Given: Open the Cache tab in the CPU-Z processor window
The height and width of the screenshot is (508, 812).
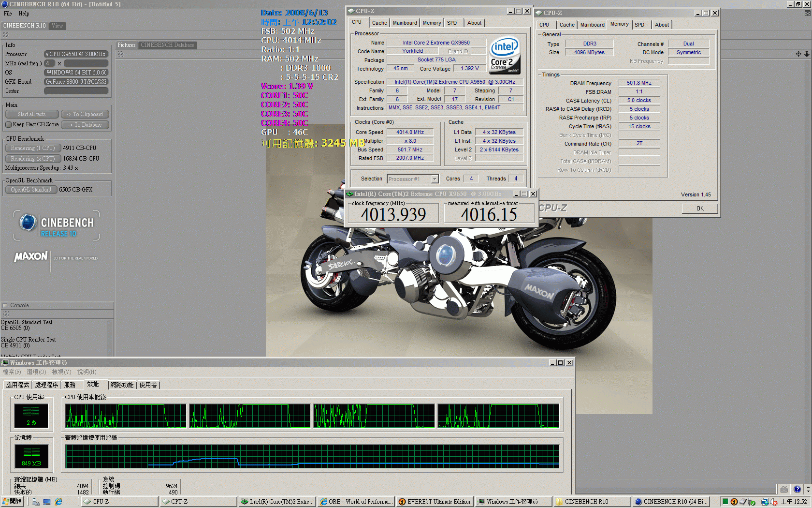Looking at the screenshot, I should (x=379, y=23).
